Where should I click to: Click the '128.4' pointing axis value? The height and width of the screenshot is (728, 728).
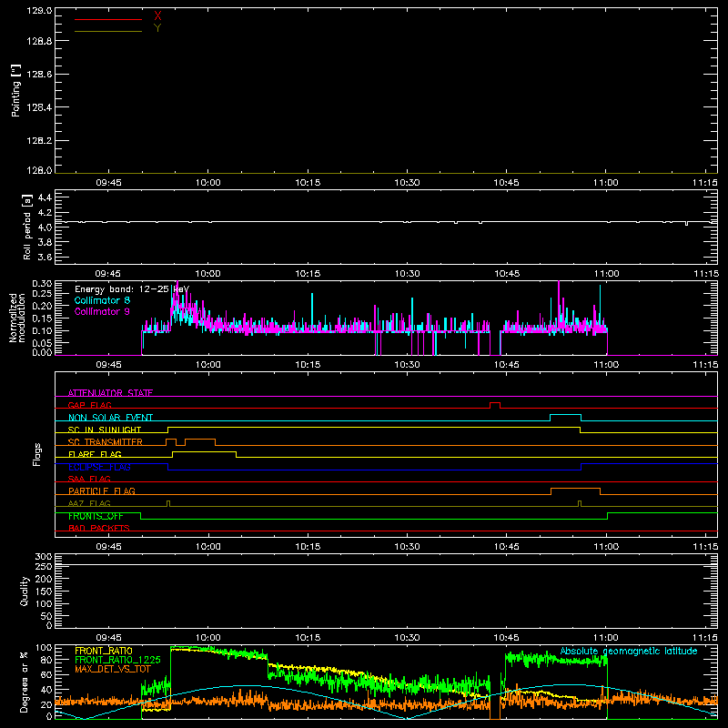point(39,107)
